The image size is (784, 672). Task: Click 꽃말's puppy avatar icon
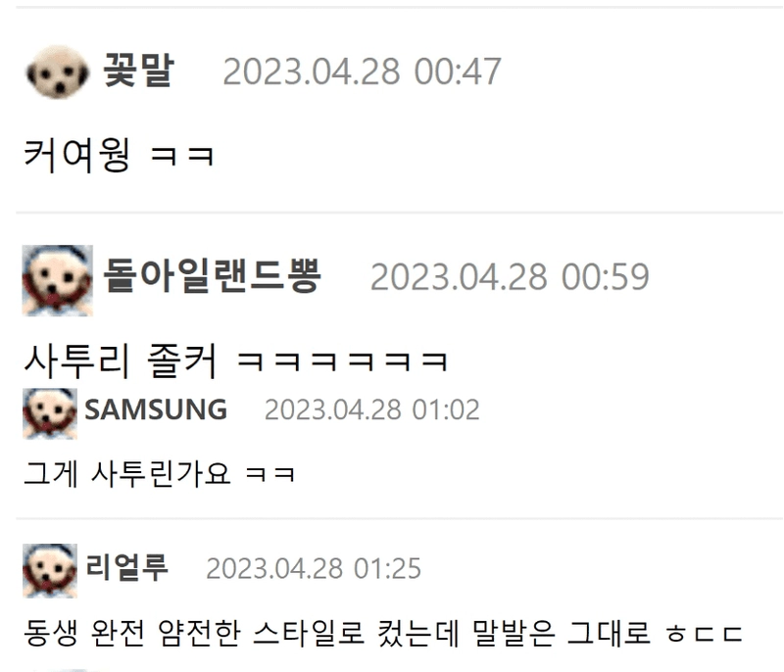58,72
